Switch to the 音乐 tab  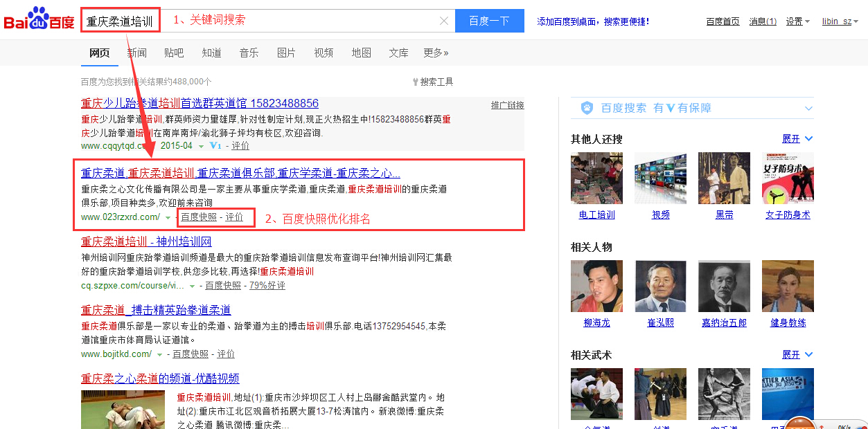pyautogui.click(x=249, y=53)
